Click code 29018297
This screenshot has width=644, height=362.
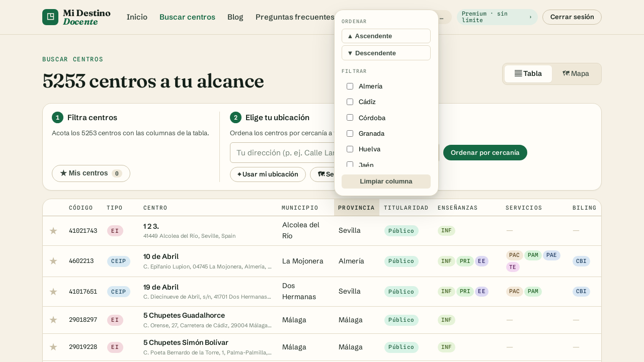point(83,320)
